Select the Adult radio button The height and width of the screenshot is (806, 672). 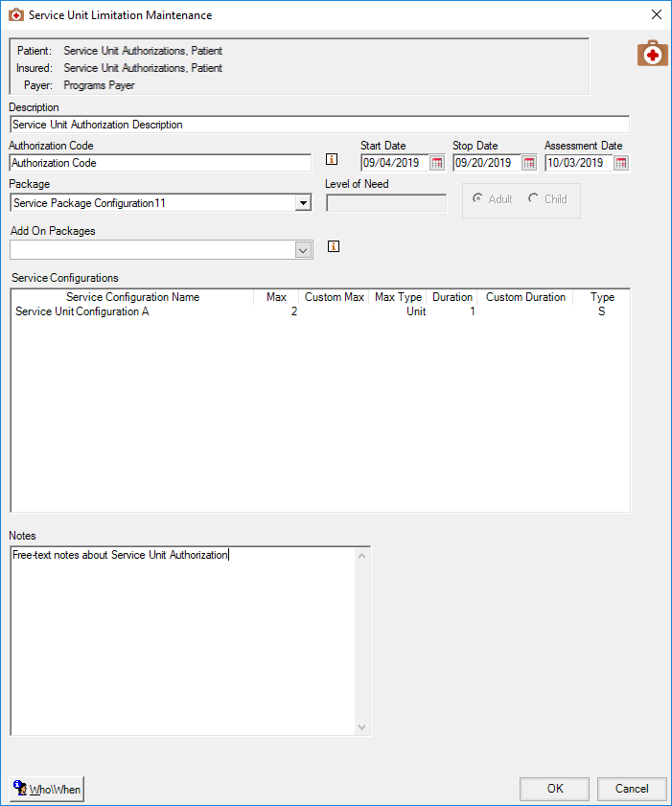click(x=477, y=198)
